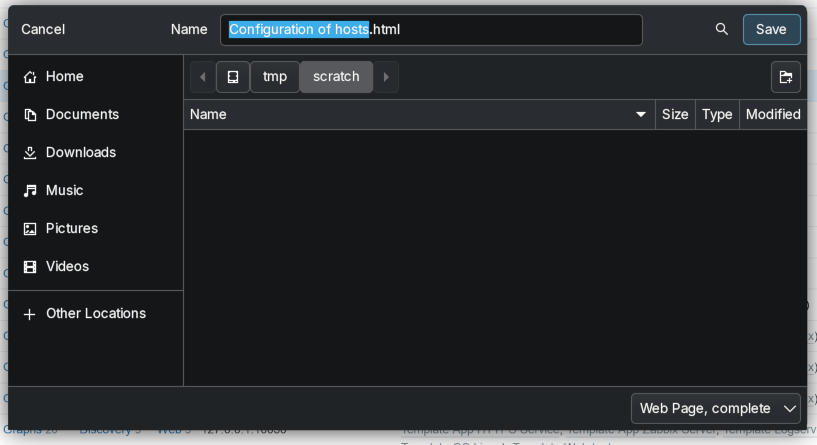Click the Documents sidebar icon
Viewport: 817px width, 445px height.
pos(30,115)
